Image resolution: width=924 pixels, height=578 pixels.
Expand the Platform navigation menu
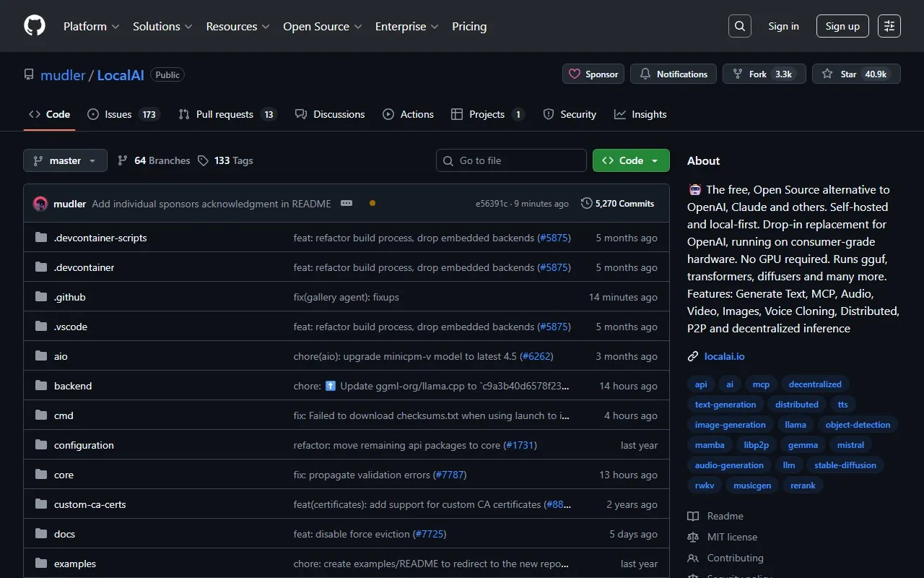coord(91,26)
